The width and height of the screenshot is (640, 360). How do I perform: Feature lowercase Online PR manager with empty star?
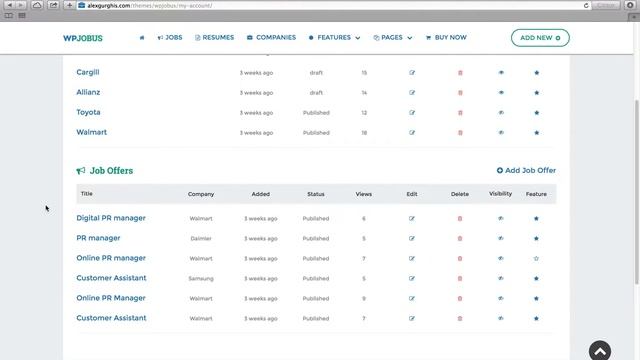[536, 258]
